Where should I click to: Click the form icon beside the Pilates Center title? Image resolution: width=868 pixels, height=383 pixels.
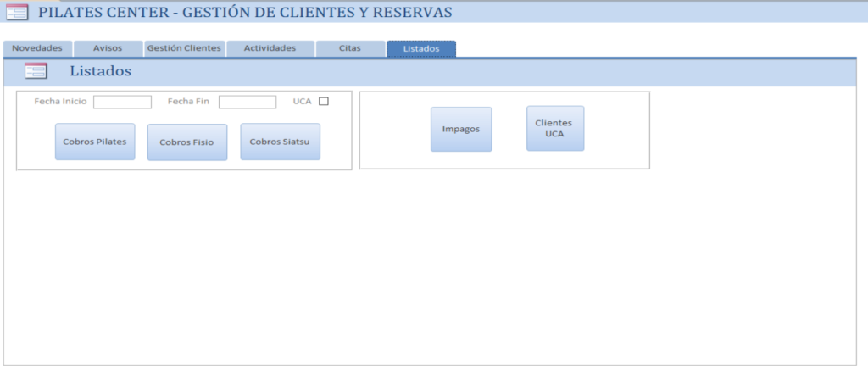pyautogui.click(x=17, y=13)
